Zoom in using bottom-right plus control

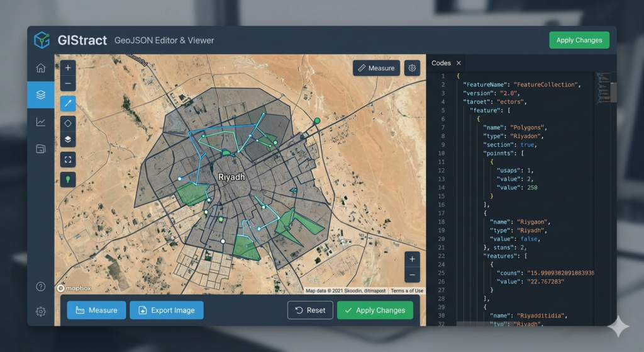(412, 259)
